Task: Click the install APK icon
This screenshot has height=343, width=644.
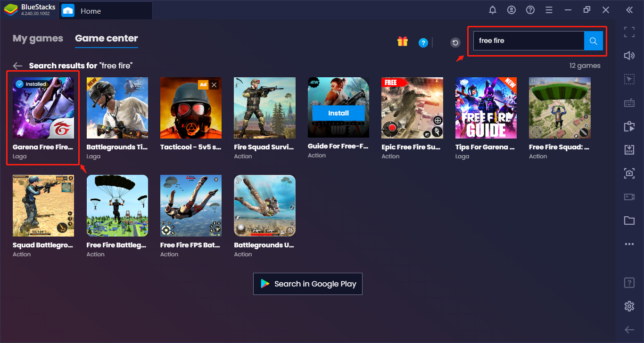Action: 629,150
